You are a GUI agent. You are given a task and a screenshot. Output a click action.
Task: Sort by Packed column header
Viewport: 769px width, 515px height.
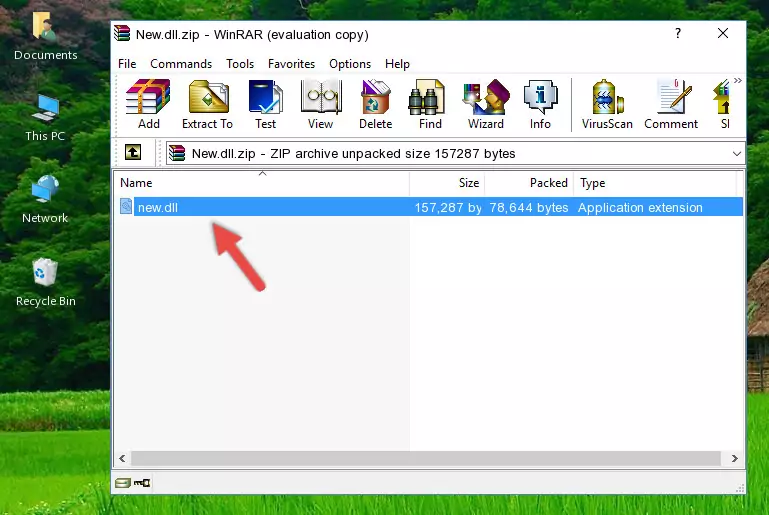(x=529, y=183)
